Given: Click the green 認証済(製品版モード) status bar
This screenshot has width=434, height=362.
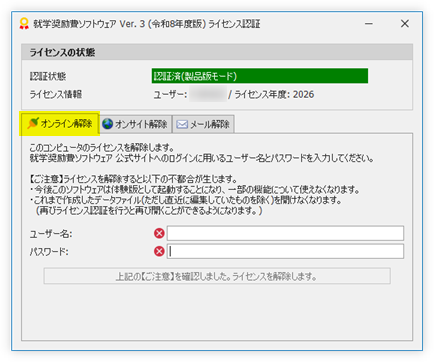Looking at the screenshot, I should 260,76.
